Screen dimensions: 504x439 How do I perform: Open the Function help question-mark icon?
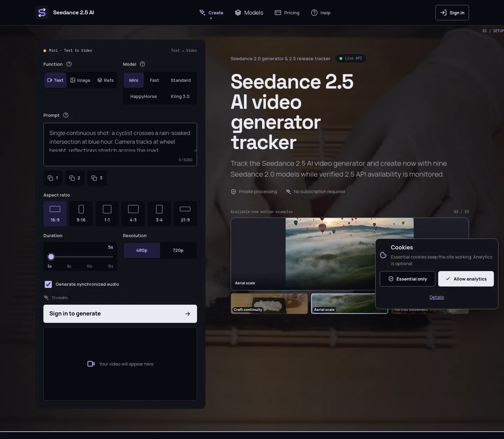click(69, 64)
